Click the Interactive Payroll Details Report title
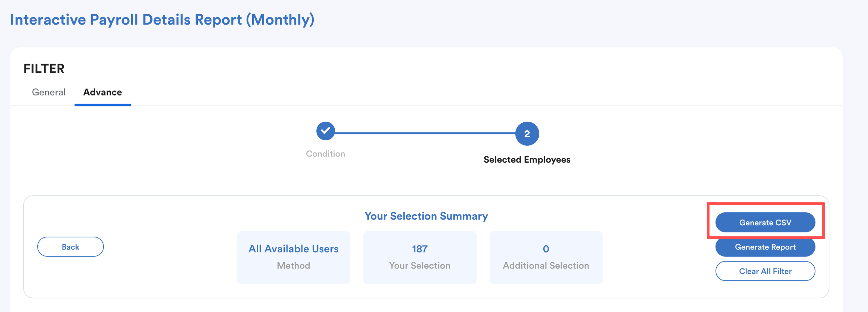This screenshot has width=868, height=312. [x=162, y=20]
